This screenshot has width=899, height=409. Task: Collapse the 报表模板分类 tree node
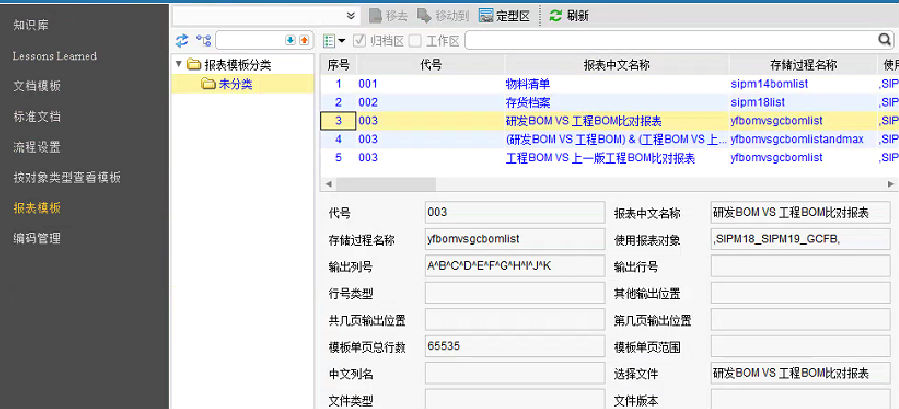[179, 64]
